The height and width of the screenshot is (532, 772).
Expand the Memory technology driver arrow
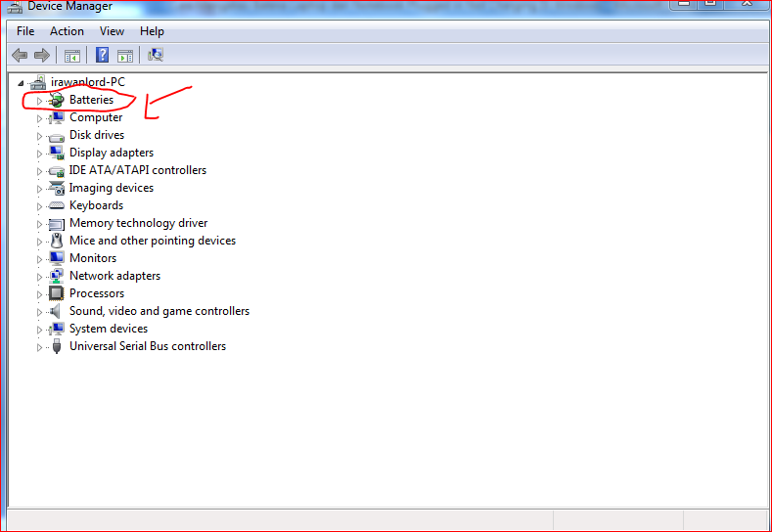coord(39,224)
